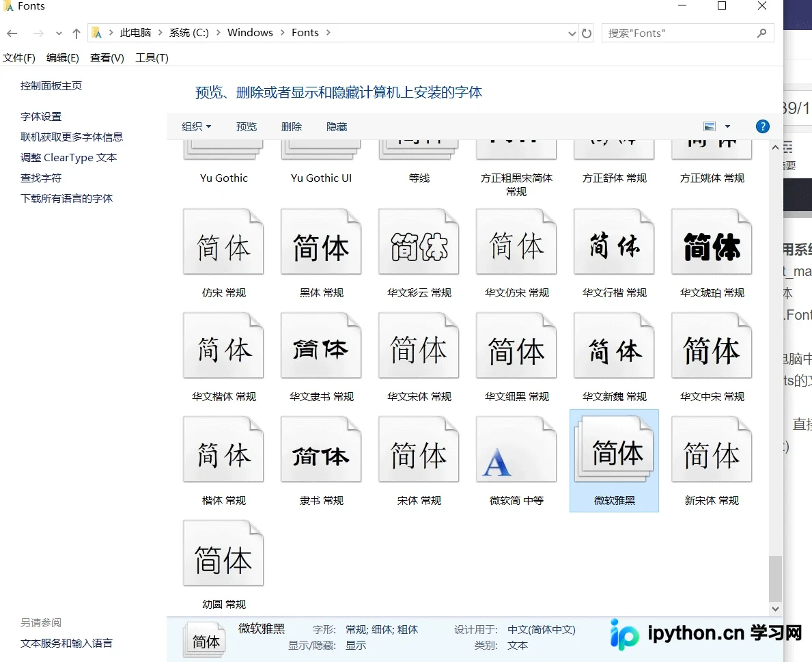Open the 组织 dropdown menu

(196, 127)
